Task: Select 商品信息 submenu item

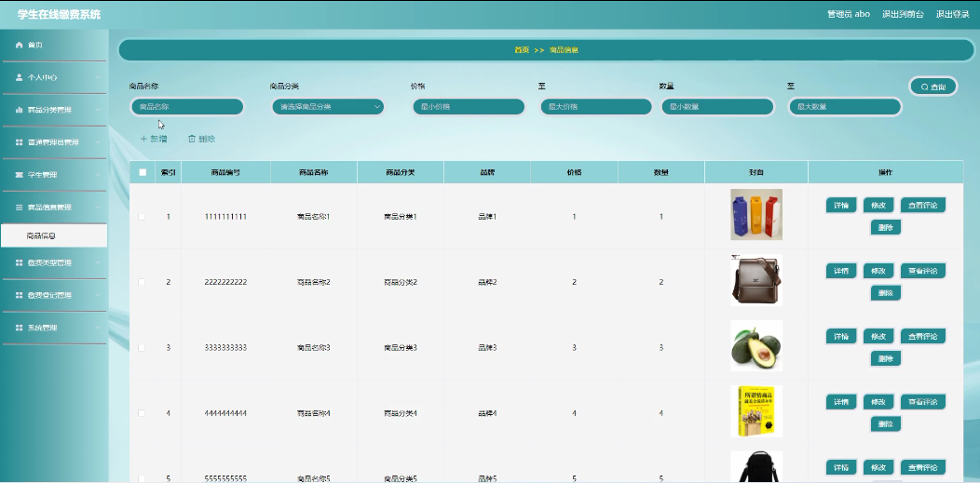Action: [54, 235]
